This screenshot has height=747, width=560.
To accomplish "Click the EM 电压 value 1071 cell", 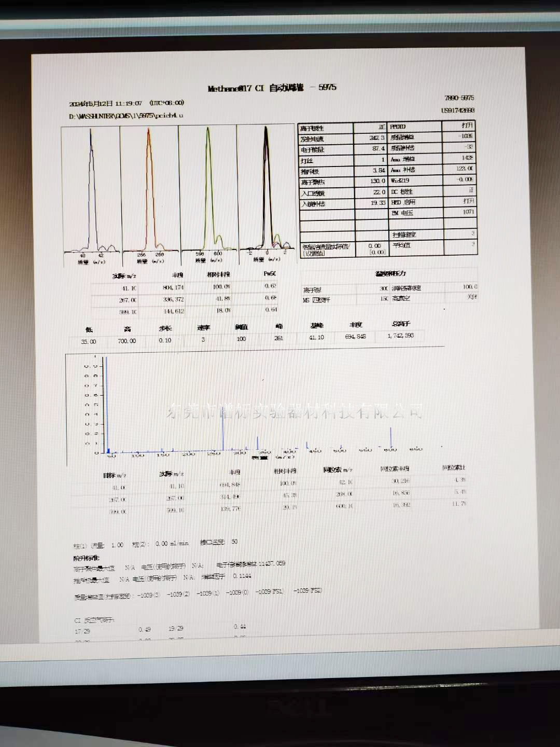I will point(468,212).
